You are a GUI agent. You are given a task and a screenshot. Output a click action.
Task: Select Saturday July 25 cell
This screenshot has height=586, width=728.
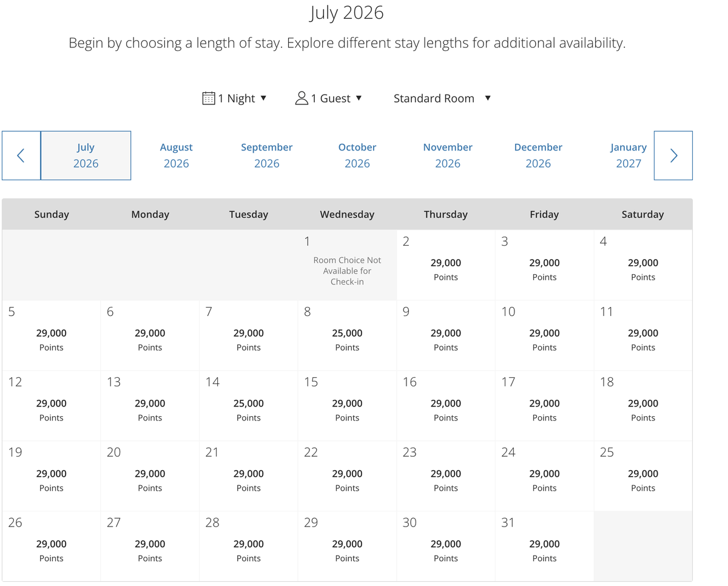(642, 476)
